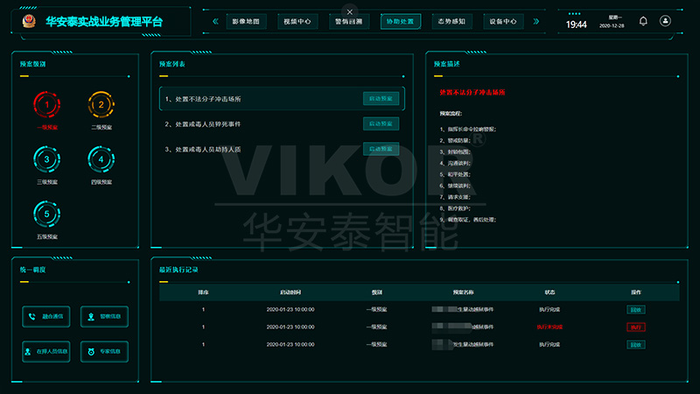Switch to the 影像地图 tab
The height and width of the screenshot is (394, 700).
click(246, 21)
